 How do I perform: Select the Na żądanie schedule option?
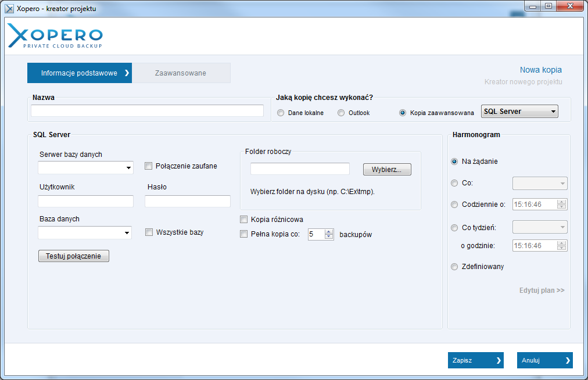(x=454, y=162)
